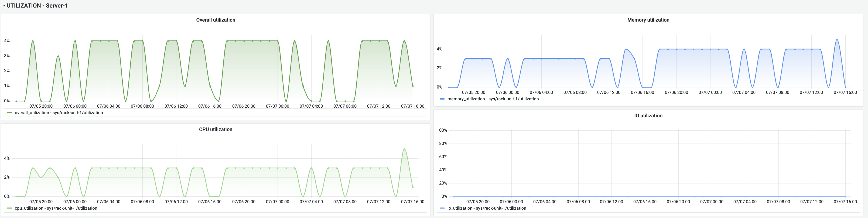This screenshot has width=868, height=218.
Task: Click the highest peak in the CPU utilization graph
Action: (x=404, y=149)
